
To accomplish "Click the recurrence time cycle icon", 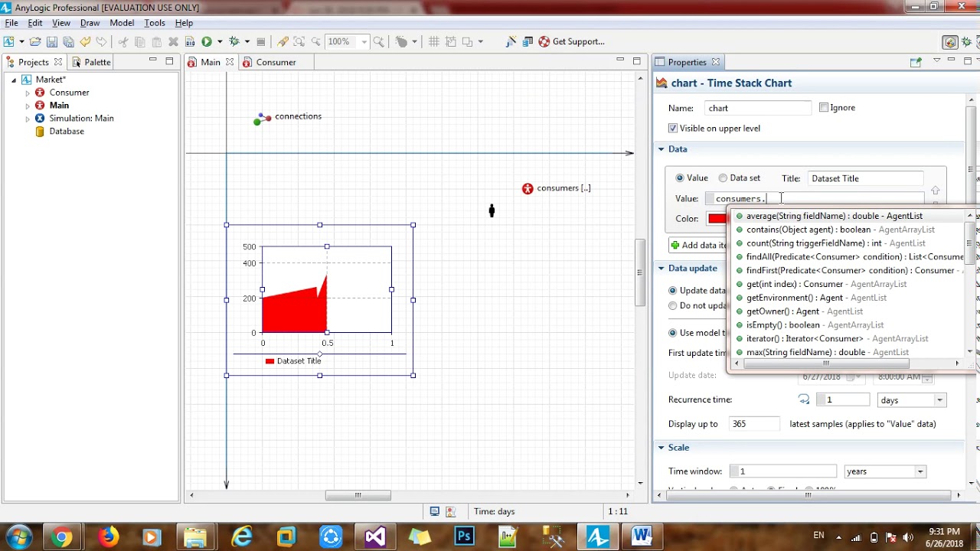I will point(804,399).
